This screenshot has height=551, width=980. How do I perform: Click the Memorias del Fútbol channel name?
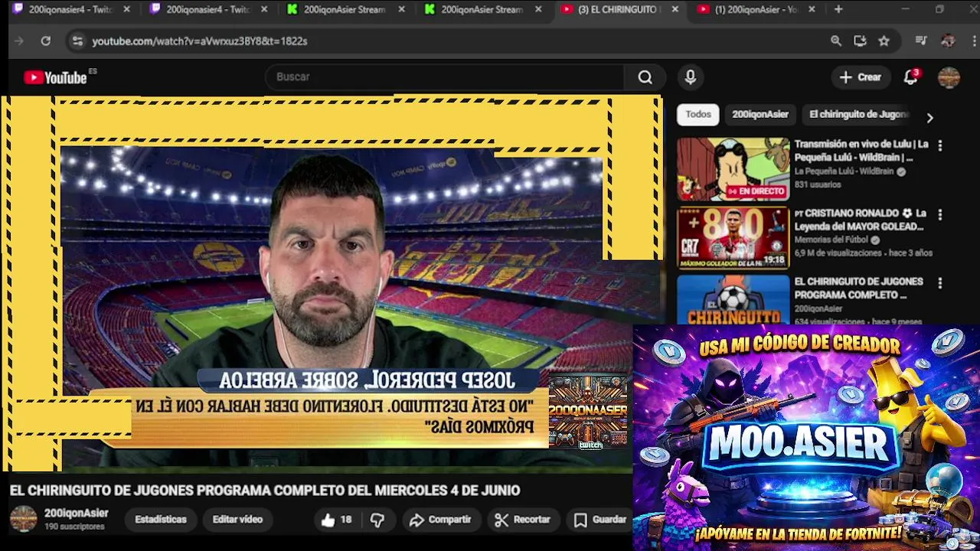coord(831,240)
